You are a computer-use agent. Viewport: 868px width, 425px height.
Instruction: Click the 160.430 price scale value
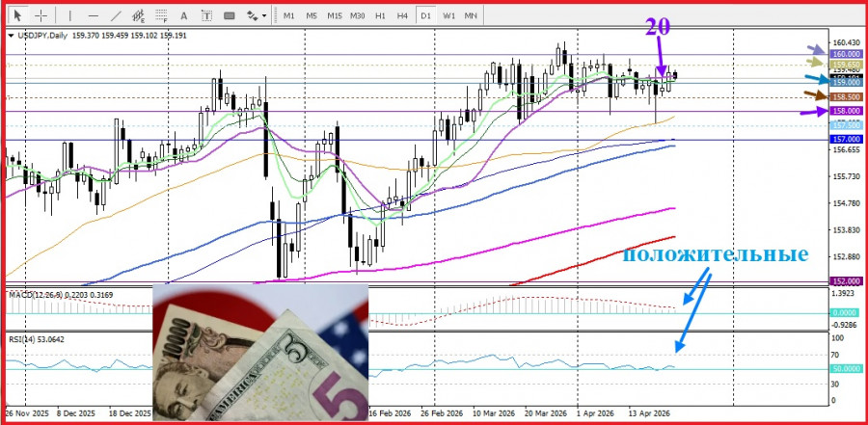click(x=847, y=42)
